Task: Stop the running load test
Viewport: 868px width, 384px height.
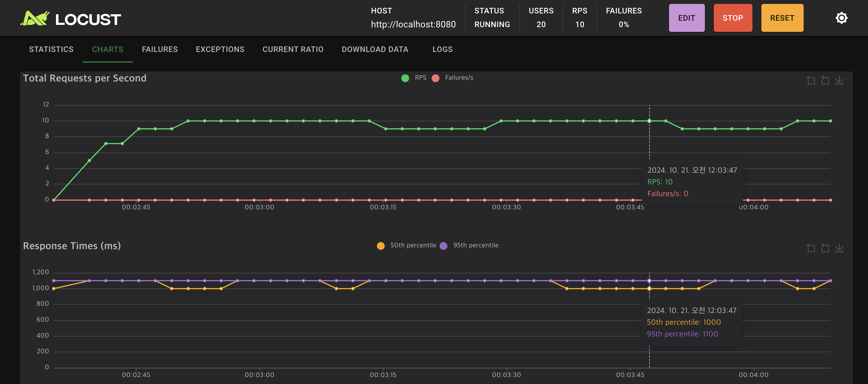Action: coord(733,18)
